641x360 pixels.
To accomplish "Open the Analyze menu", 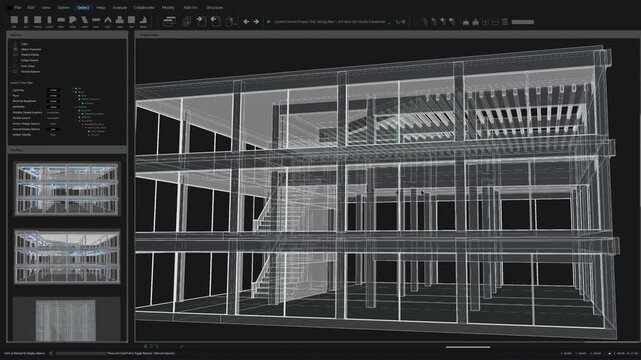I will [x=119, y=7].
